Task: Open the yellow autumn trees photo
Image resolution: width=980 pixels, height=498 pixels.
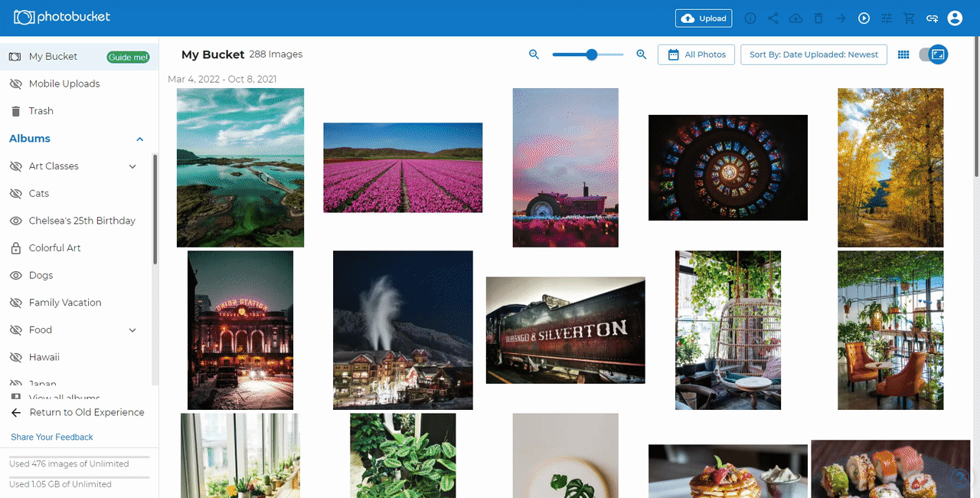Action: pyautogui.click(x=890, y=168)
